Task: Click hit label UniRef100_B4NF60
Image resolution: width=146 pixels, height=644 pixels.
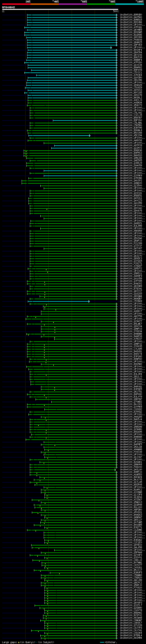Action: point(131,359)
